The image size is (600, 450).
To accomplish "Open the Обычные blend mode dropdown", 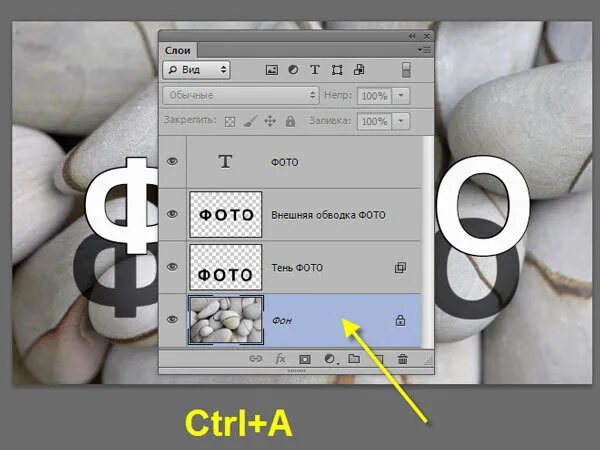I will [x=241, y=95].
